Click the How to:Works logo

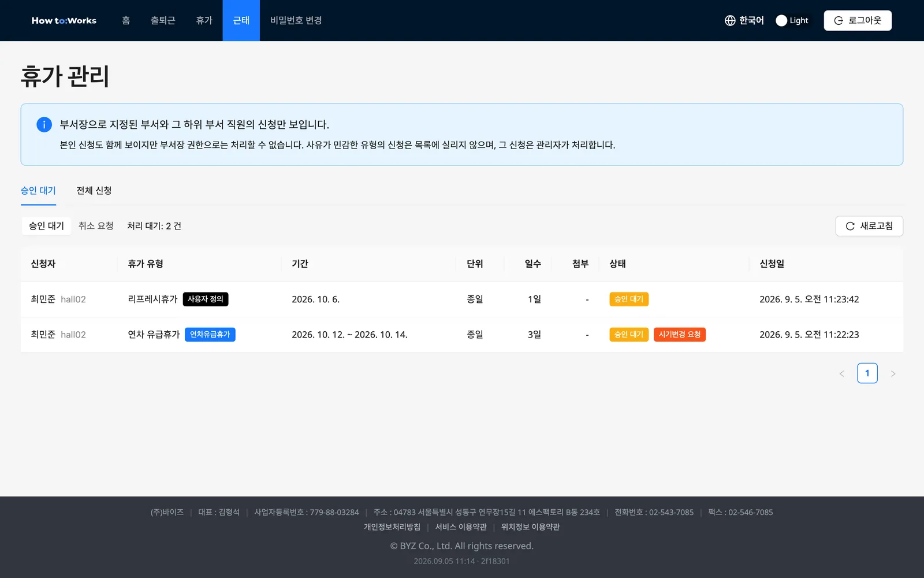click(x=64, y=20)
